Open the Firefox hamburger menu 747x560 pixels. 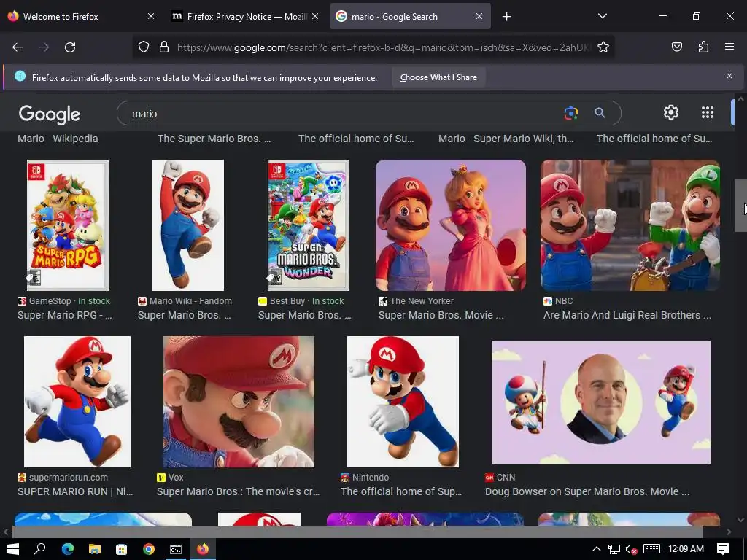(729, 47)
